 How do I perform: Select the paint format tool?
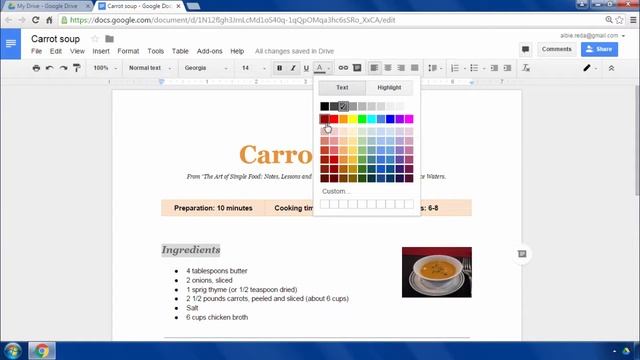[x=77, y=68]
